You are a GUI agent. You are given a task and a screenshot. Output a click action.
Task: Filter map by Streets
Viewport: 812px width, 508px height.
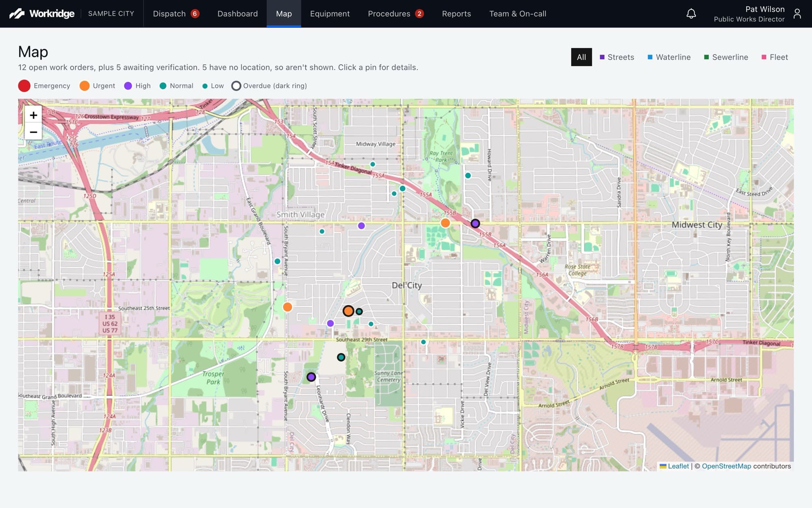[x=617, y=57]
